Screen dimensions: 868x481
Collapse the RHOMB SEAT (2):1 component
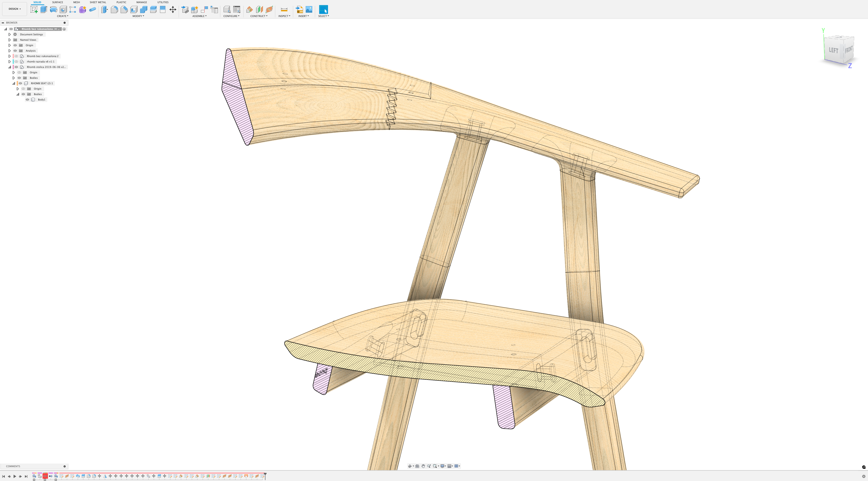14,83
